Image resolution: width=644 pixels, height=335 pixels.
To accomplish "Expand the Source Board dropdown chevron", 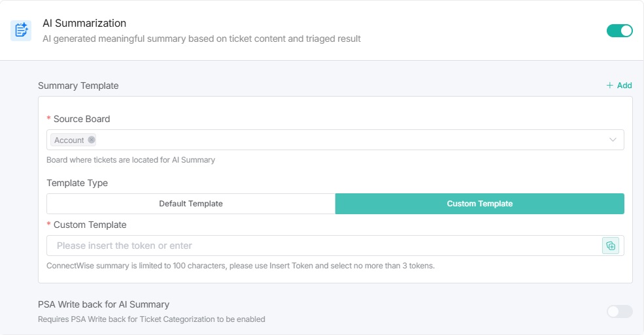I will [x=613, y=140].
